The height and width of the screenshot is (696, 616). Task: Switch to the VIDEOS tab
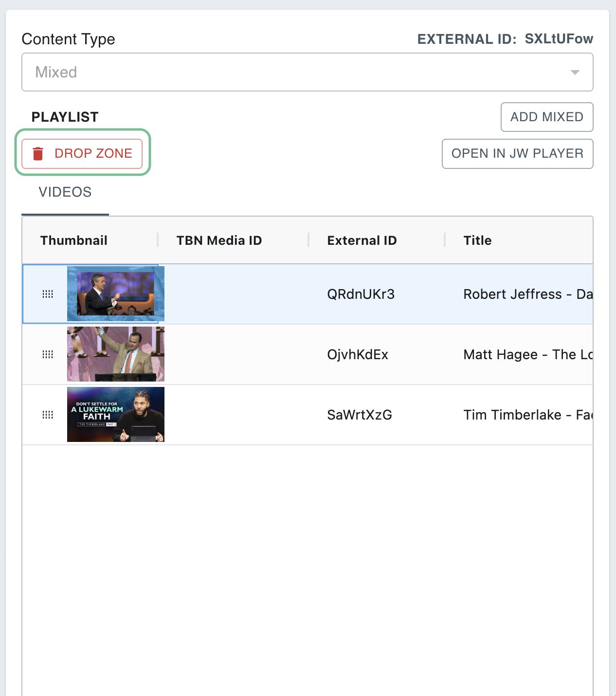(x=65, y=192)
